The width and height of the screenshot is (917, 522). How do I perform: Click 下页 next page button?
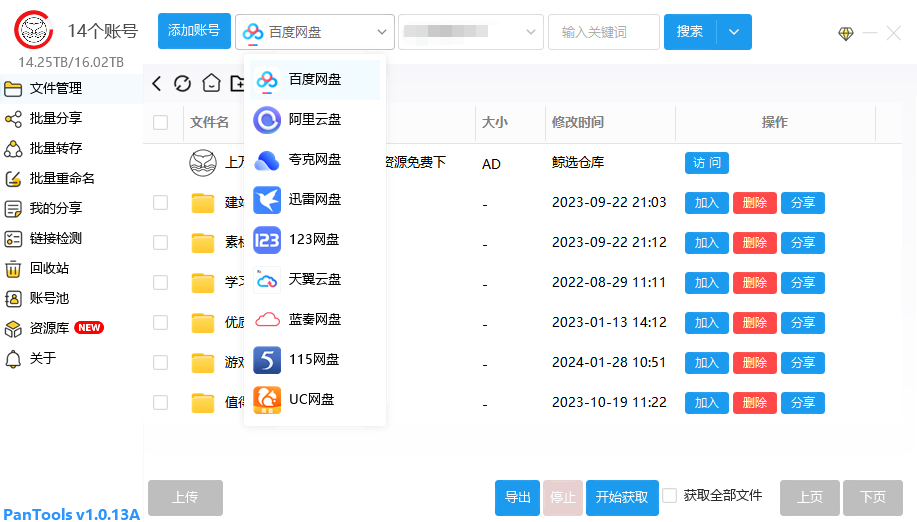click(x=873, y=498)
